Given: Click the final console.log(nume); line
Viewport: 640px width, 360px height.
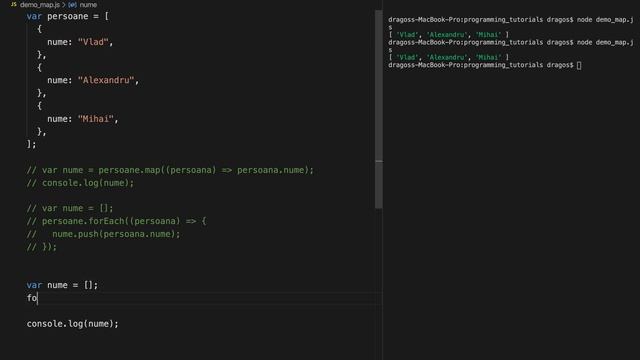Looking at the screenshot, I should (72, 324).
